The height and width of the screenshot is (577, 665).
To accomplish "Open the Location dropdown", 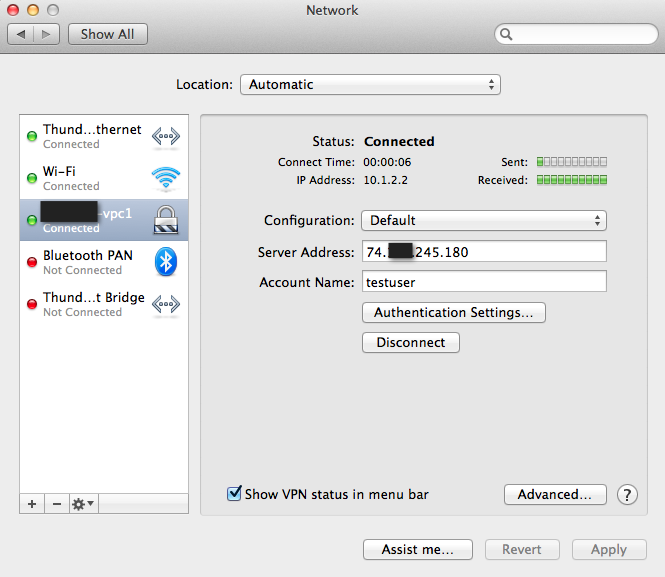I will (370, 85).
